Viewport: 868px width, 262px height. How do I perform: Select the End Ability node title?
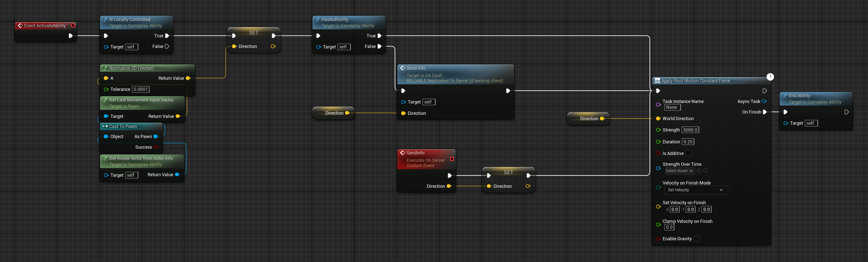[799, 95]
